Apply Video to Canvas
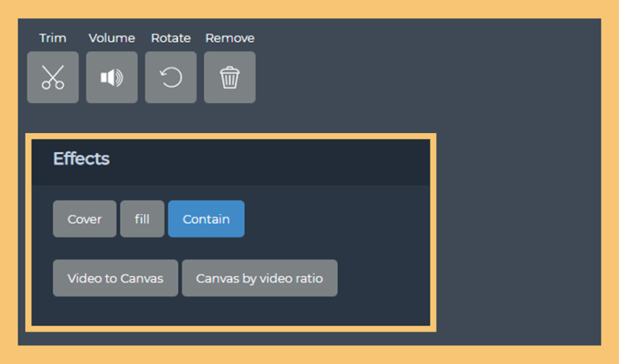Image resolution: width=619 pixels, height=364 pixels. coord(115,278)
